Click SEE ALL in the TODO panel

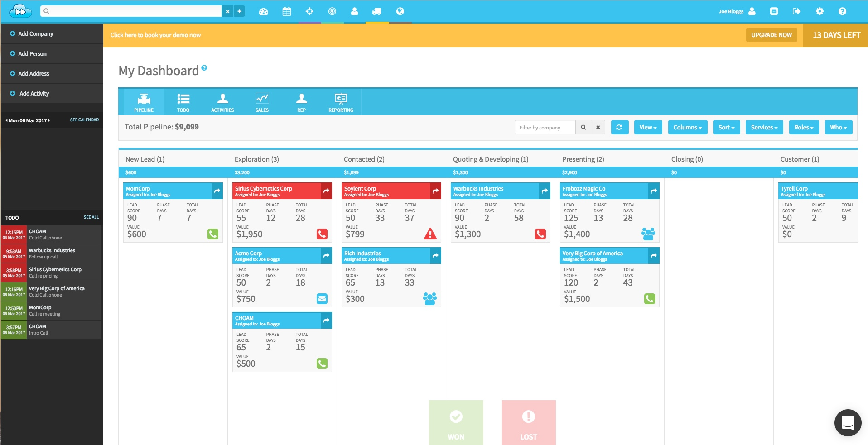(91, 217)
